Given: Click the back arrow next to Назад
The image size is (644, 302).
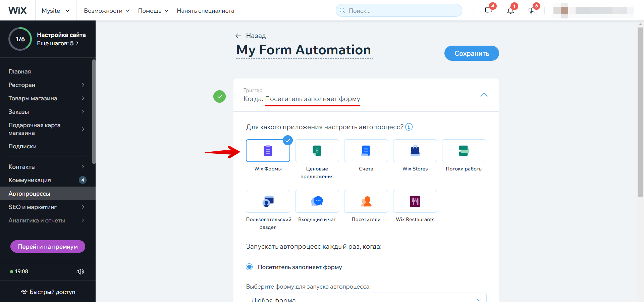Looking at the screenshot, I should pos(238,36).
